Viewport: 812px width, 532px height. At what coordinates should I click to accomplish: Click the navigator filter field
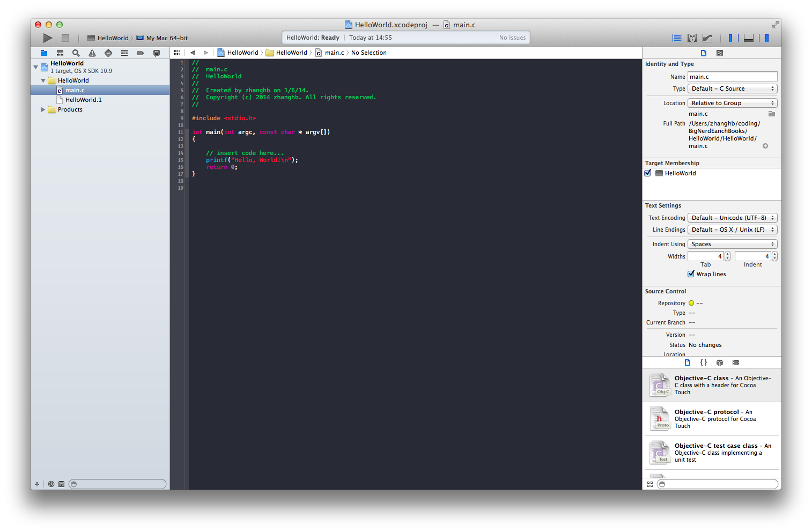[x=117, y=484]
